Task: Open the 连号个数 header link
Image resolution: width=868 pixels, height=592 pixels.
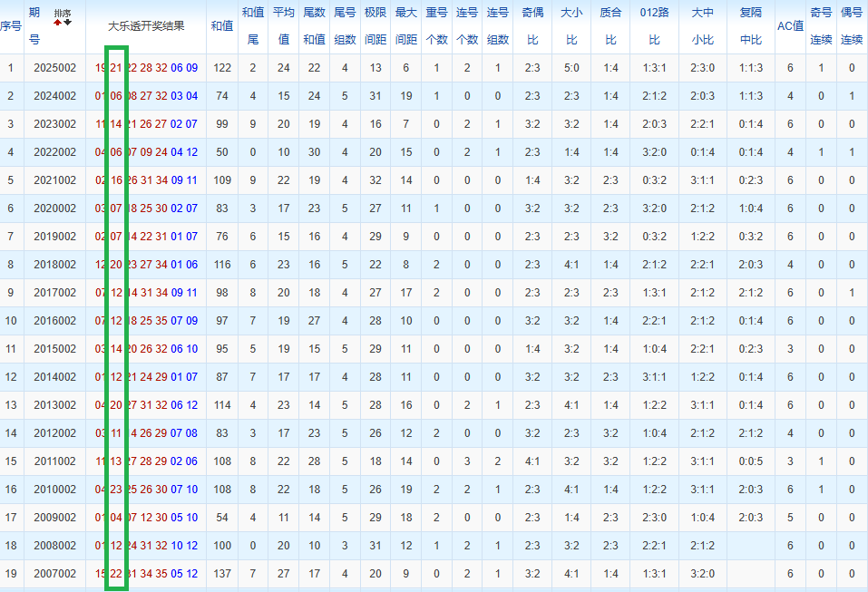Action: 467,26
